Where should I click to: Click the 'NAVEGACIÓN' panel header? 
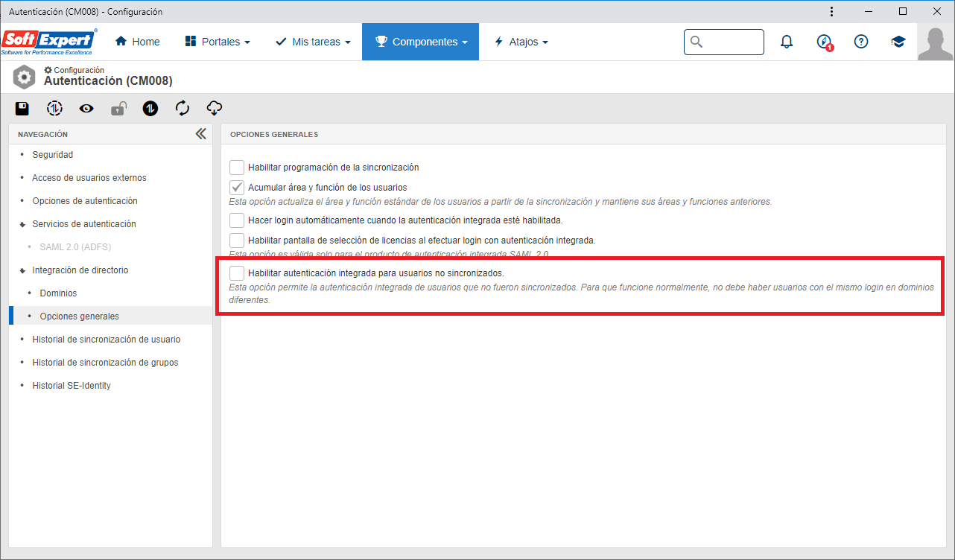click(42, 135)
